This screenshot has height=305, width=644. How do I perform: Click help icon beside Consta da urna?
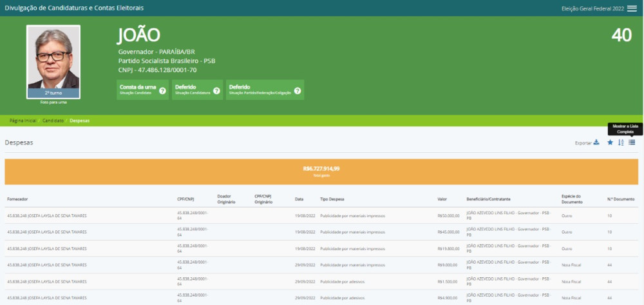(162, 90)
